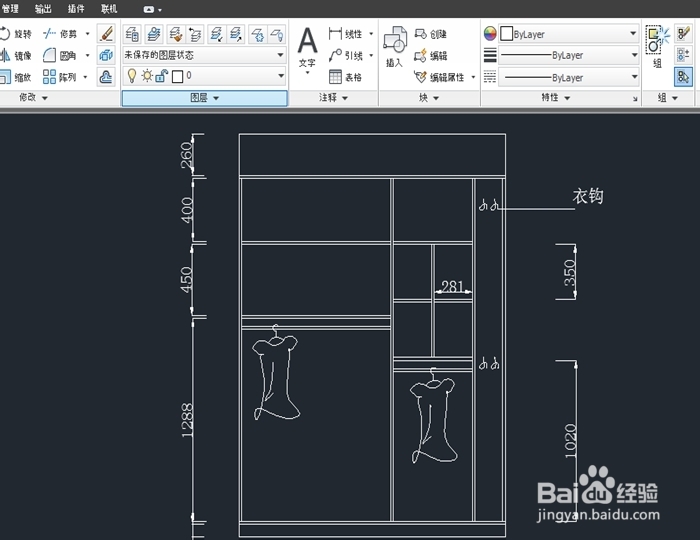
Task: Toggle layer 0 freeze sun icon
Action: [147, 76]
